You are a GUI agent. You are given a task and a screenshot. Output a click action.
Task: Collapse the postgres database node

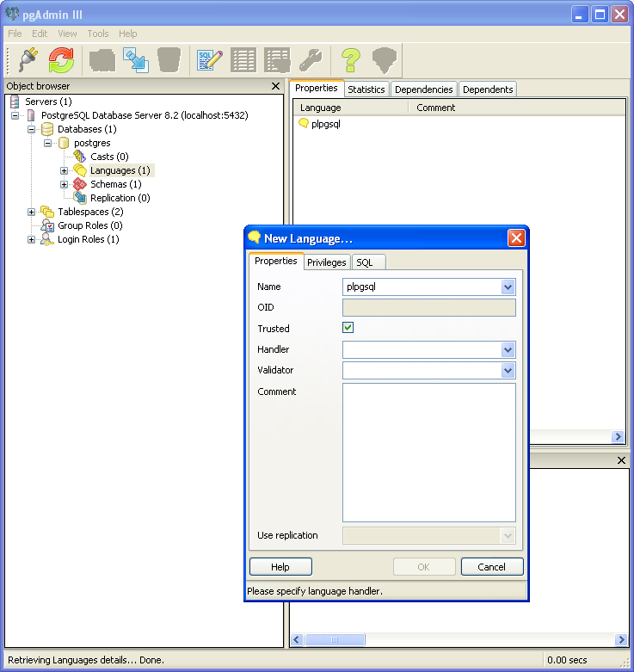coord(47,143)
